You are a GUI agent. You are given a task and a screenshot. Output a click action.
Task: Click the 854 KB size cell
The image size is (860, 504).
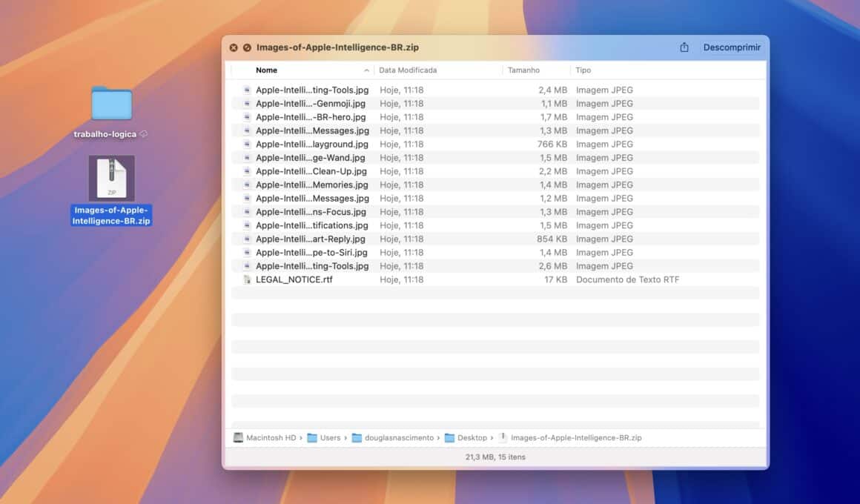click(x=552, y=239)
